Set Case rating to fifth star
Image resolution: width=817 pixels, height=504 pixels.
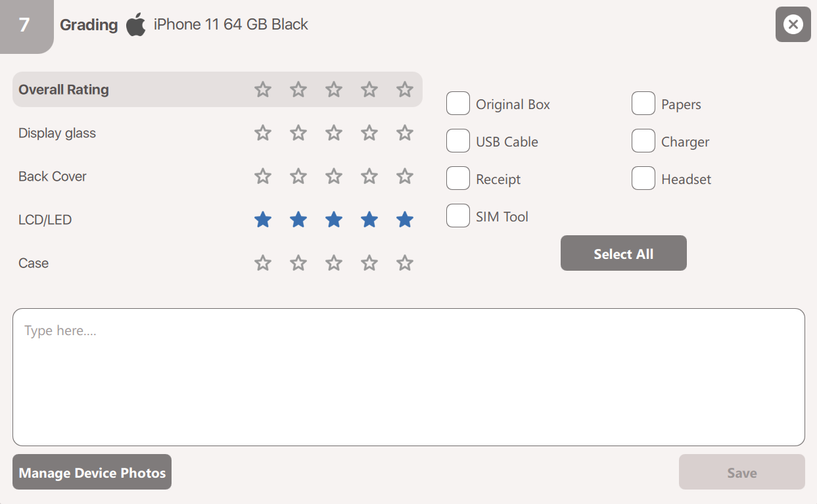(405, 263)
